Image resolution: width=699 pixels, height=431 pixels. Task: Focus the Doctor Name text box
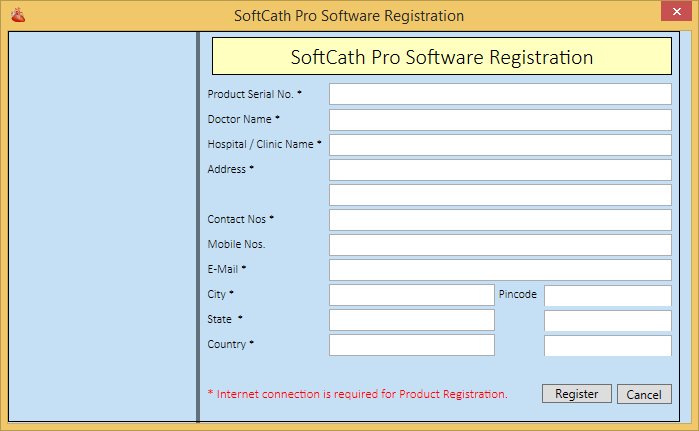(500, 120)
